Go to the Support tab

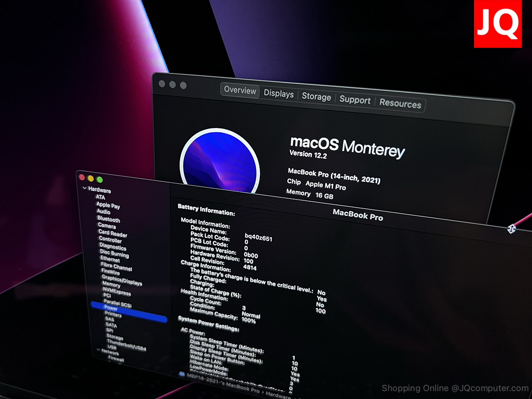tap(355, 100)
